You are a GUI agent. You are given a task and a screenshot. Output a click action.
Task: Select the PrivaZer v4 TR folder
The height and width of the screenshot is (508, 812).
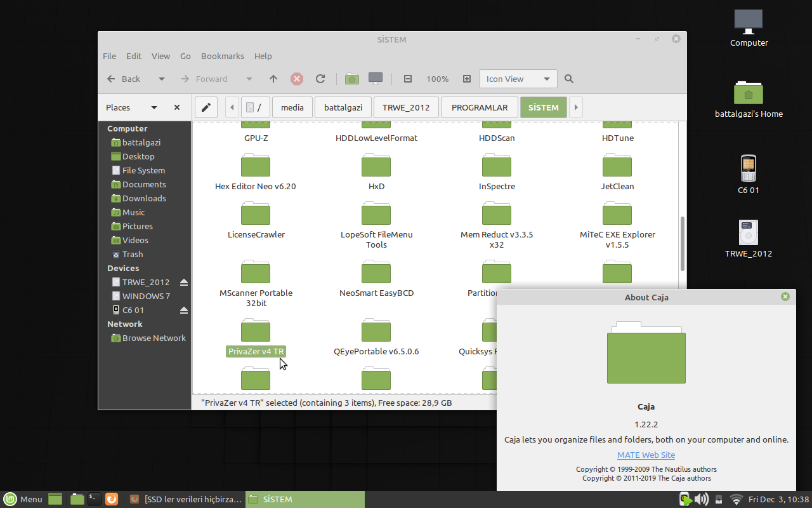pos(256,337)
